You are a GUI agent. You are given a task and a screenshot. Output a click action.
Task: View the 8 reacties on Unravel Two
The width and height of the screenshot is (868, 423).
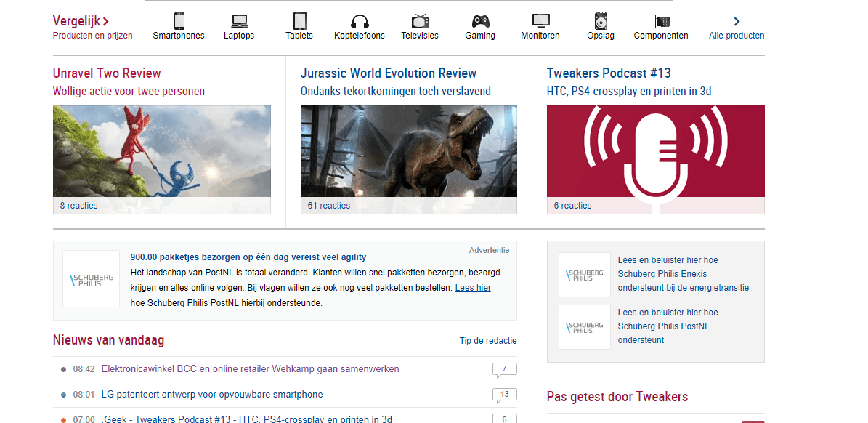click(78, 206)
